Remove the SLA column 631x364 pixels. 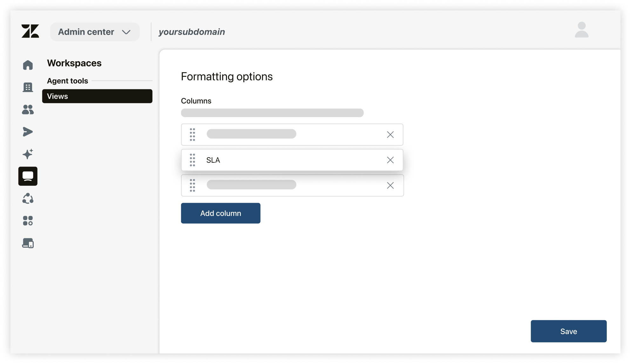point(390,160)
